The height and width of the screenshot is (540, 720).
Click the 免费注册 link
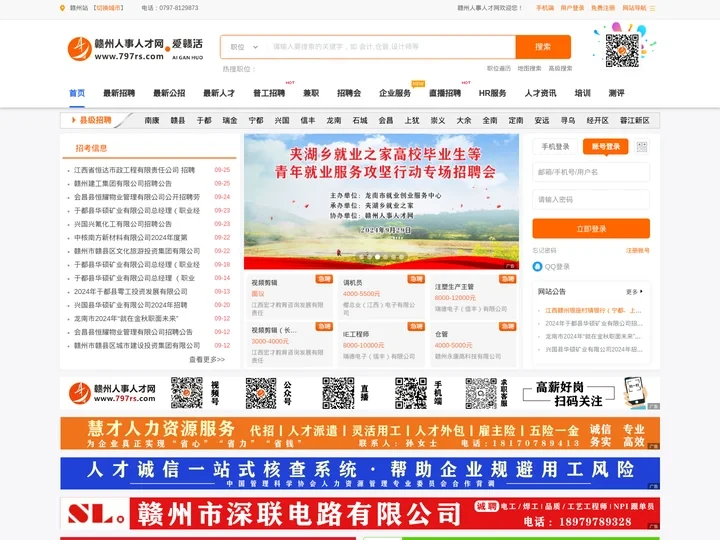click(x=602, y=8)
